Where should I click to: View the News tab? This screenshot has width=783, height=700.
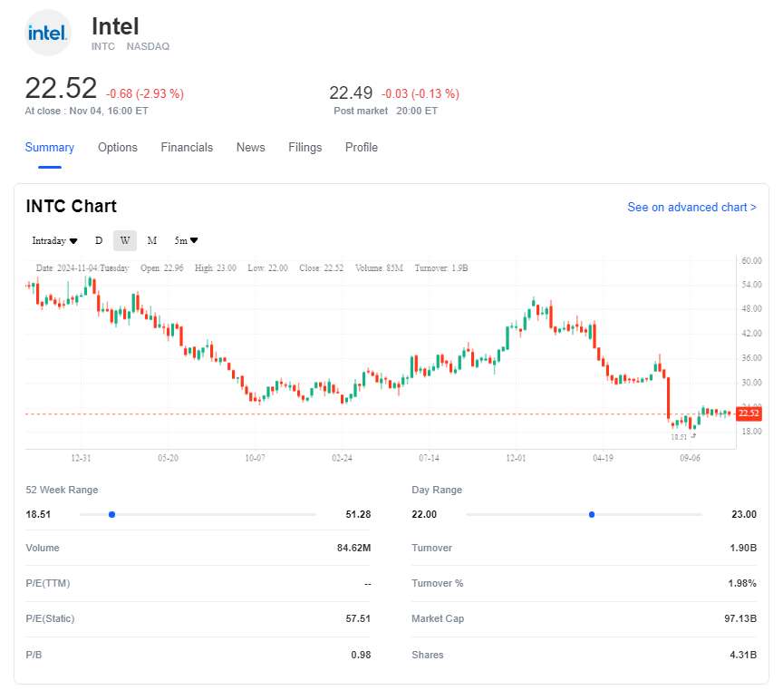(250, 148)
